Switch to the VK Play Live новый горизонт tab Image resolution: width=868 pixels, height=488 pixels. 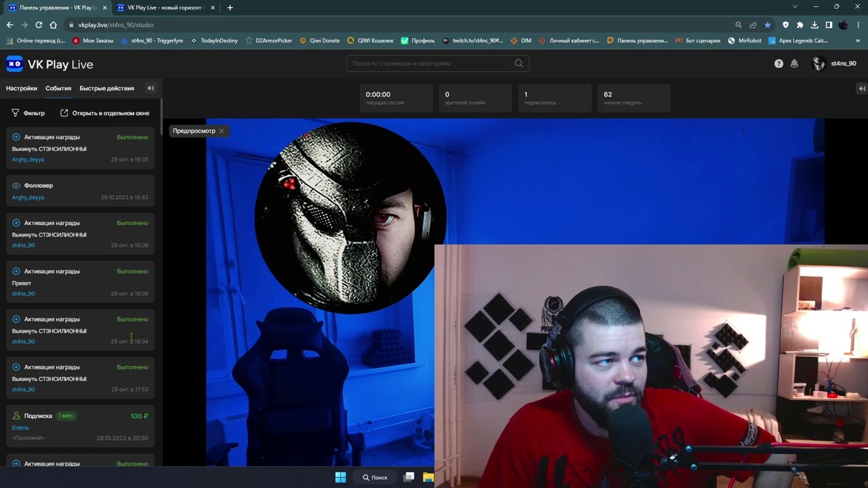click(165, 7)
